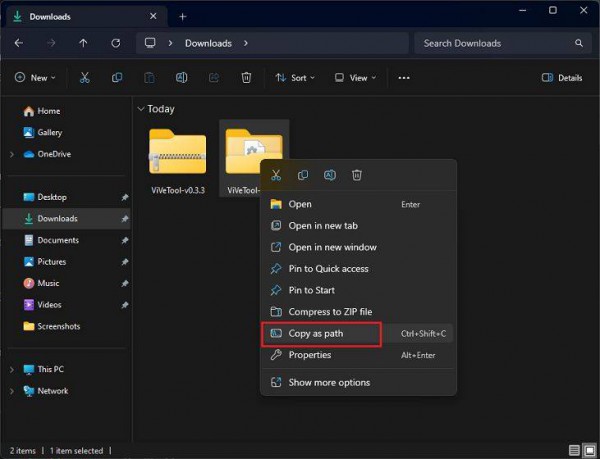Click the Search Downloads field
This screenshot has height=459, width=600.
click(x=495, y=43)
